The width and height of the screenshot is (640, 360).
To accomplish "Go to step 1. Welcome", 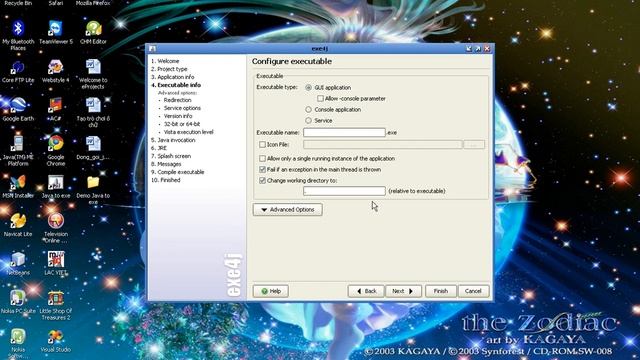I will click(x=165, y=61).
